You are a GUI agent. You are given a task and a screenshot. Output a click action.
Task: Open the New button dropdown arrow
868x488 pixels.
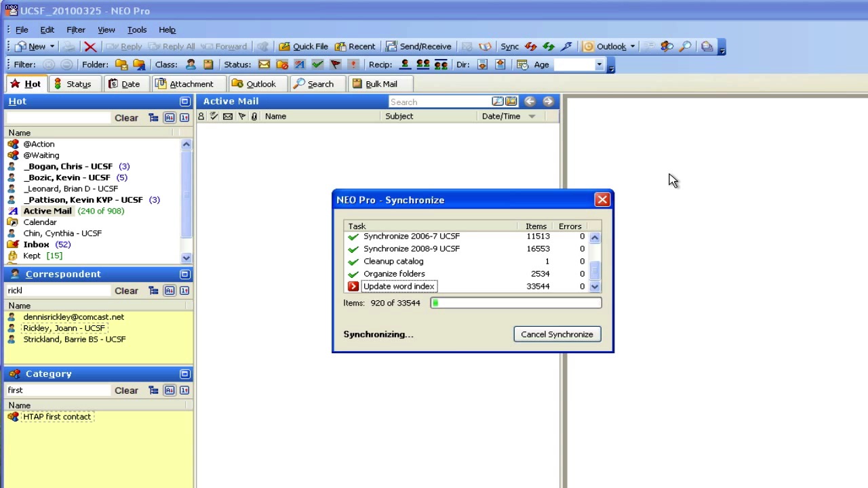pyautogui.click(x=52, y=47)
